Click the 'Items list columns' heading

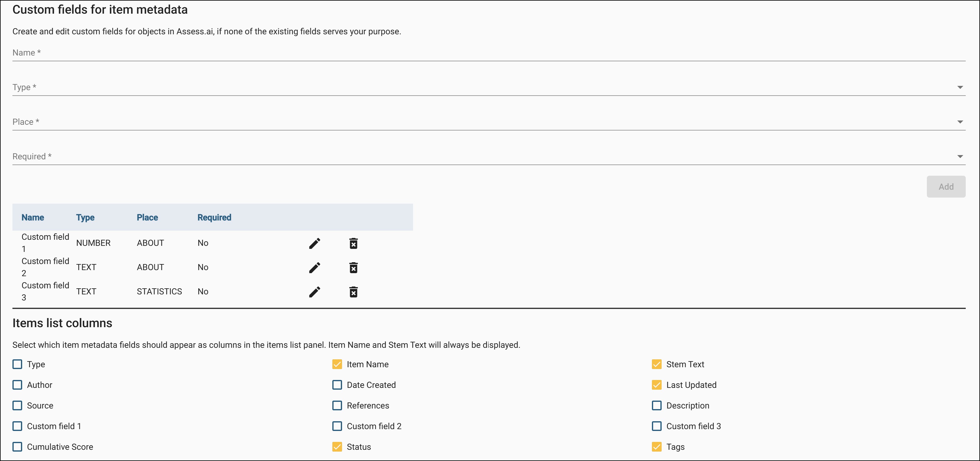pos(63,323)
